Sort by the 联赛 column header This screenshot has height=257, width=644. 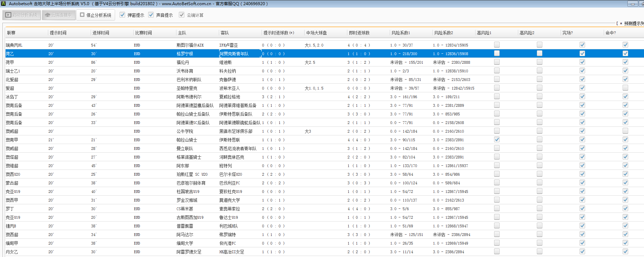pos(11,33)
